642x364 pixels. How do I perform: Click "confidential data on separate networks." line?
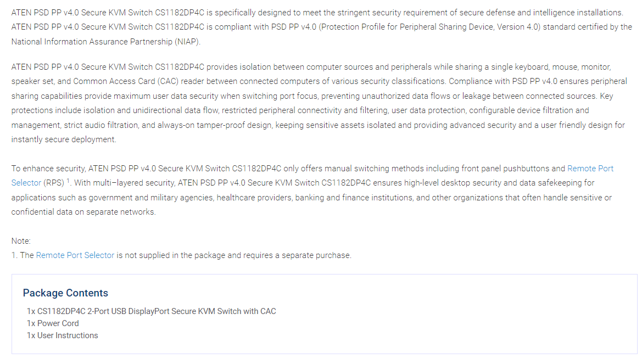pyautogui.click(x=83, y=212)
